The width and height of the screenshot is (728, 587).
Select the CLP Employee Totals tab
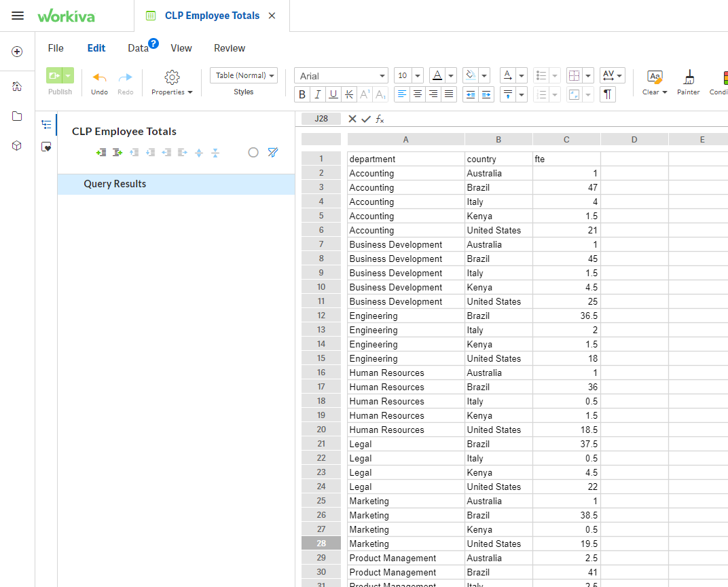pos(212,16)
